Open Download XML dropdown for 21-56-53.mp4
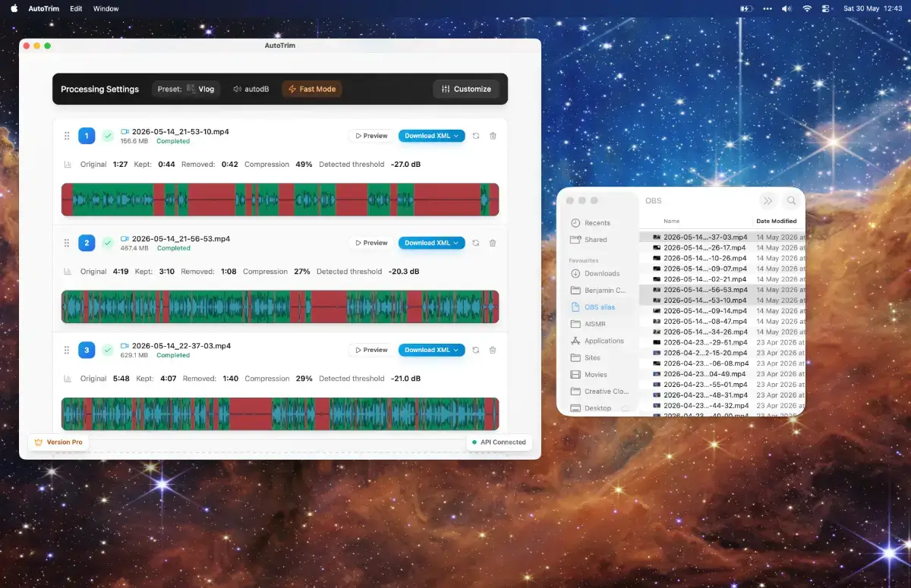 [x=431, y=243]
